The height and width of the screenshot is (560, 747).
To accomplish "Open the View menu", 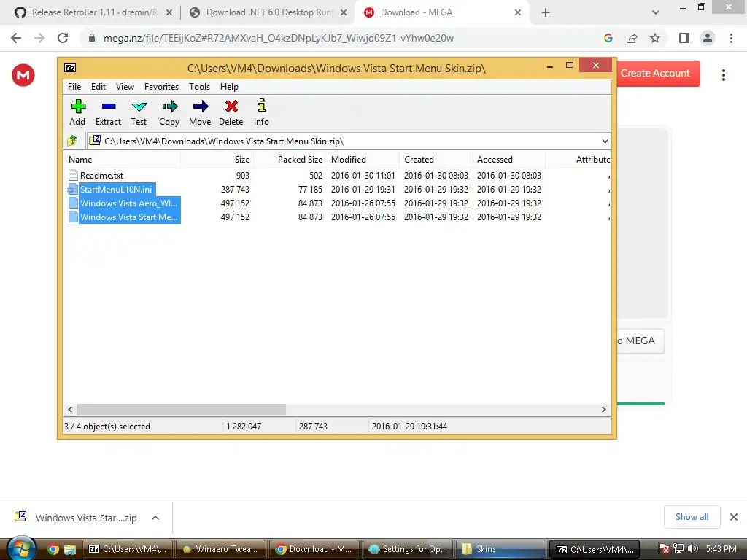I will [125, 87].
